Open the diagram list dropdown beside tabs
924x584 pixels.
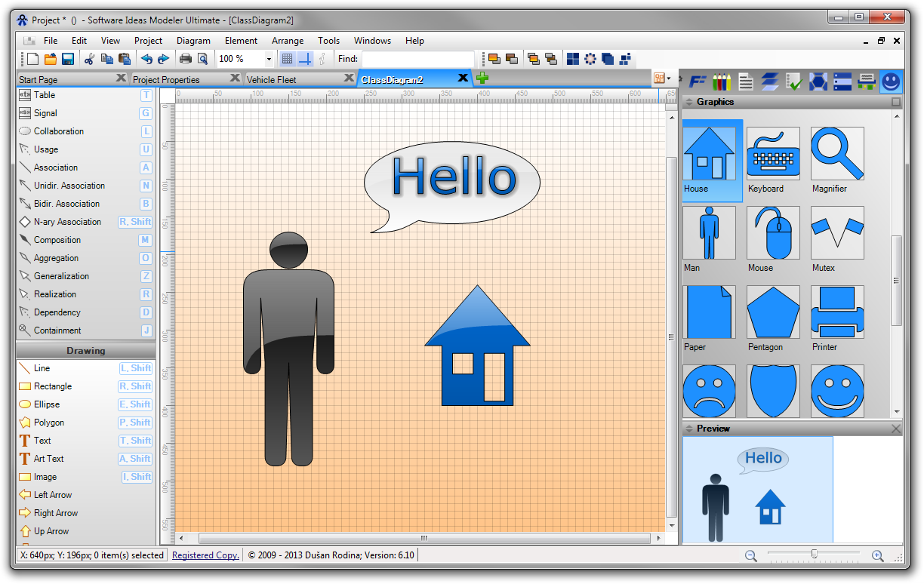coord(662,78)
